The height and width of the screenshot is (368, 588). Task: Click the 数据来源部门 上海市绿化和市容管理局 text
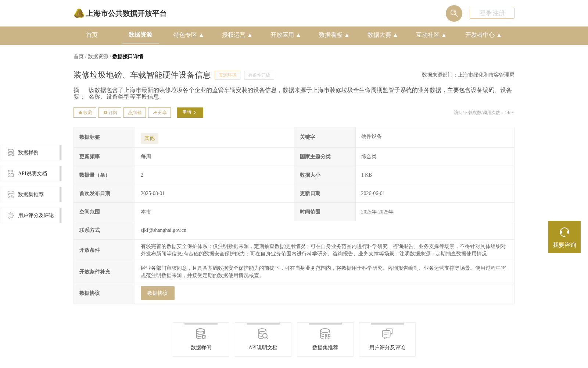tap(468, 75)
